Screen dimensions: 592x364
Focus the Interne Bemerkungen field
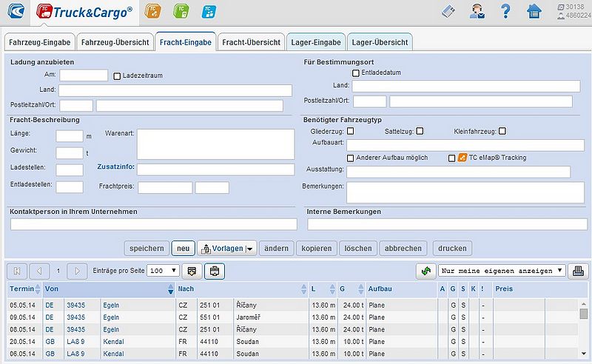click(448, 224)
